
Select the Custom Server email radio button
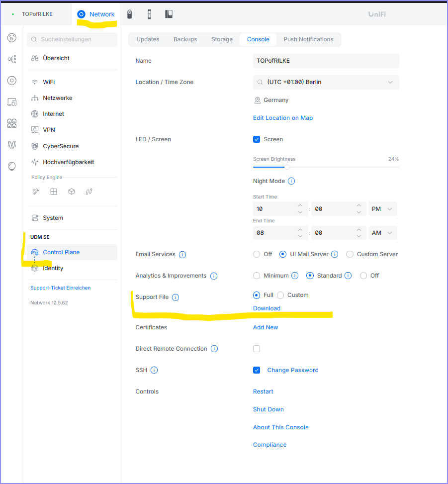pyautogui.click(x=350, y=254)
